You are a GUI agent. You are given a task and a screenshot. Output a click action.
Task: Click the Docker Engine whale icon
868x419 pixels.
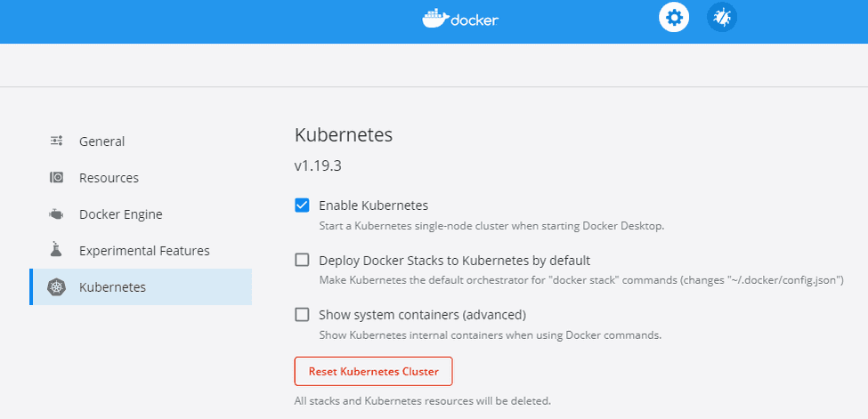[x=56, y=214]
